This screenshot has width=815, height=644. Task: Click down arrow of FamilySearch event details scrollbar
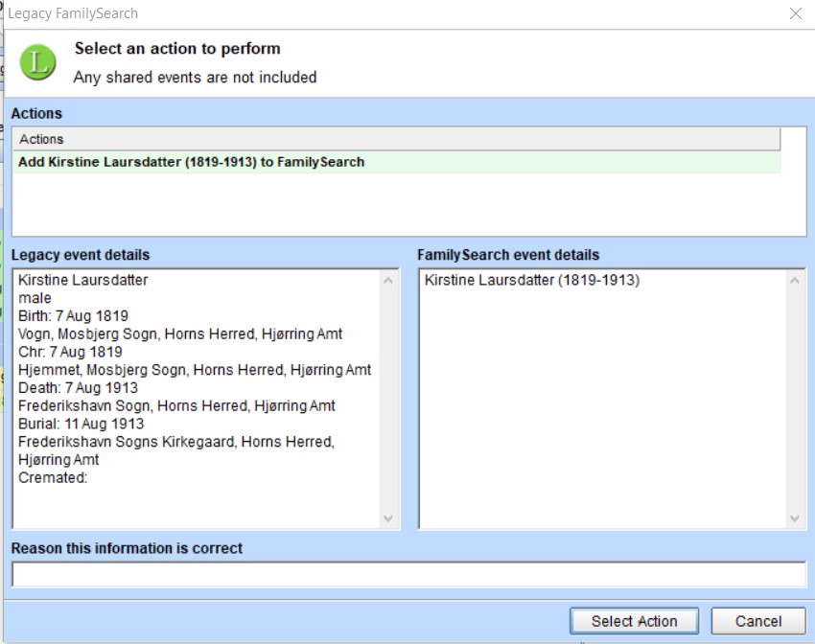pos(795,518)
